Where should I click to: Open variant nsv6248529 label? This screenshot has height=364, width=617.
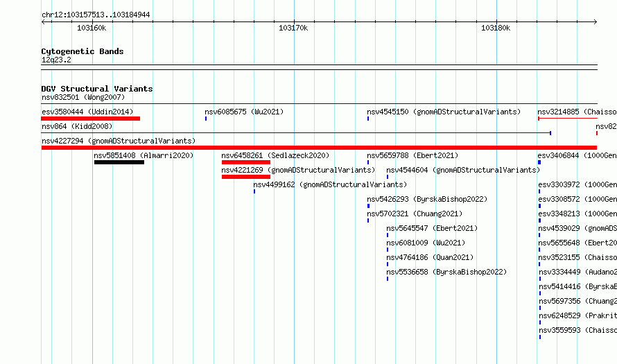[x=577, y=315]
